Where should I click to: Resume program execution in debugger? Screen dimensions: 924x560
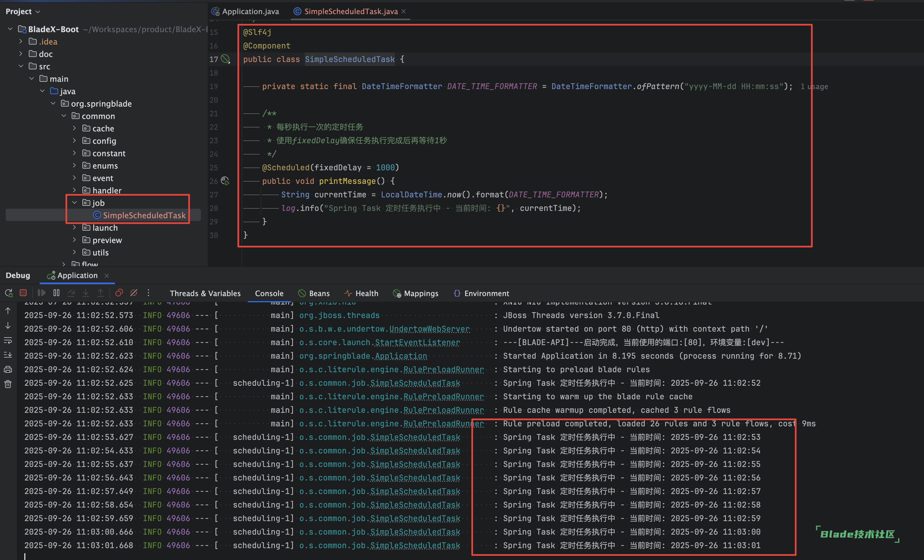[41, 293]
